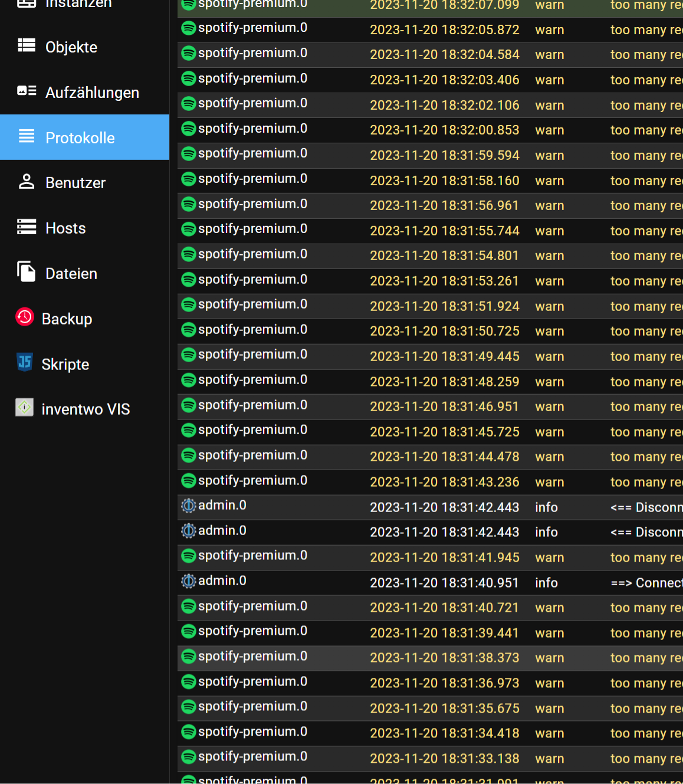The height and width of the screenshot is (784, 683).
Task: Click spotify-premium.0 source at 18:31:35.675
Action: pyautogui.click(x=252, y=707)
